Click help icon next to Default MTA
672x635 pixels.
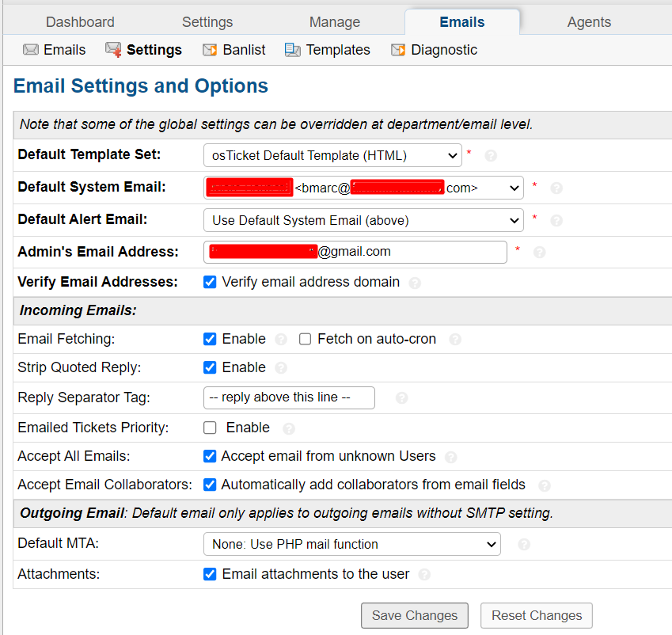pos(523,545)
